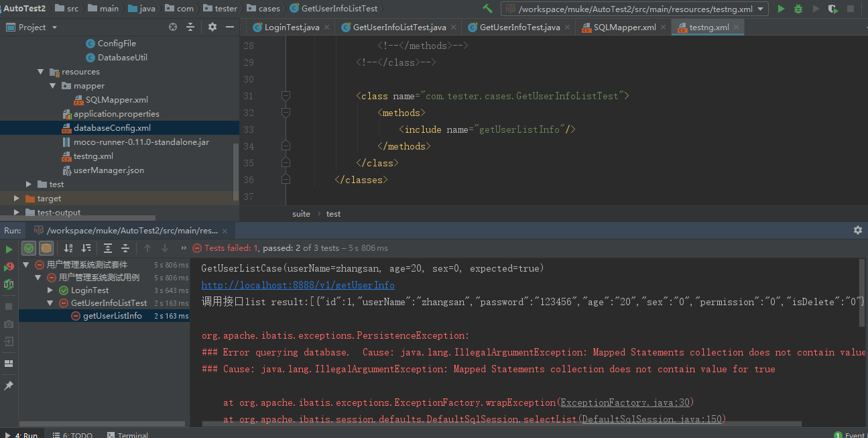Click the restore layout icon in Run sidebar

pos(9,364)
